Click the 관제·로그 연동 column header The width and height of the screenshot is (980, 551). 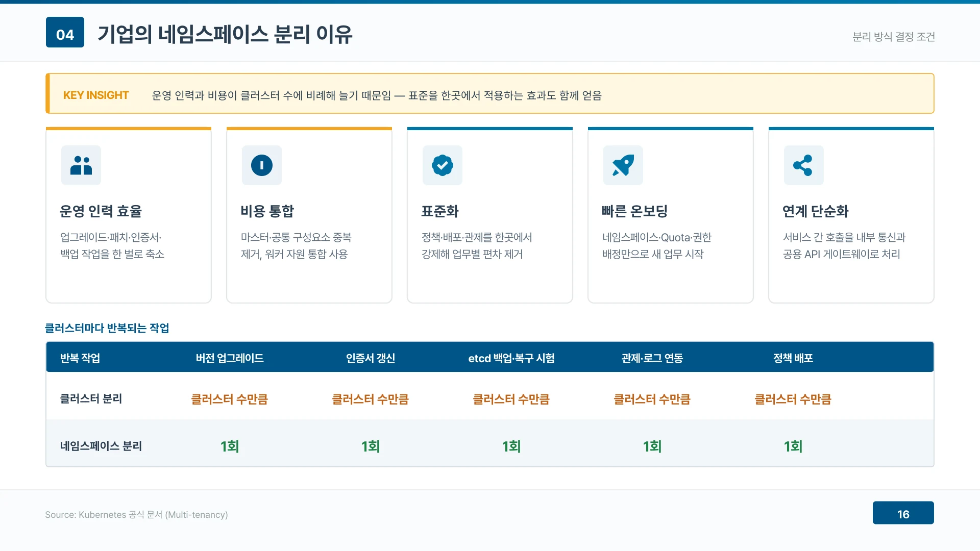point(652,358)
